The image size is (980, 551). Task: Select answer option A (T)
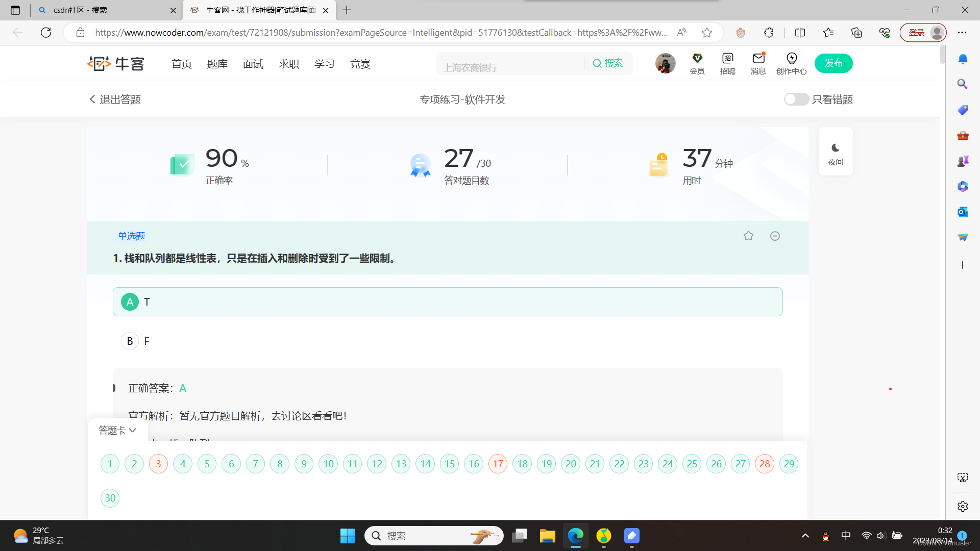coord(130,302)
